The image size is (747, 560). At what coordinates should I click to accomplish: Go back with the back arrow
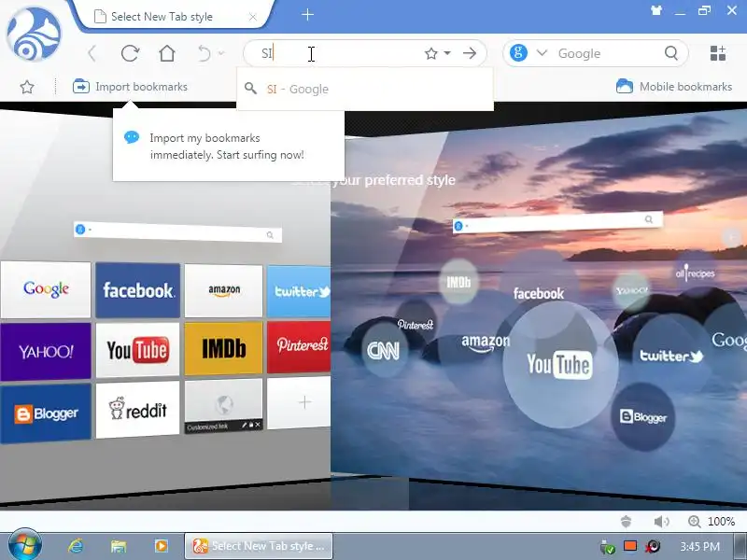pos(92,53)
